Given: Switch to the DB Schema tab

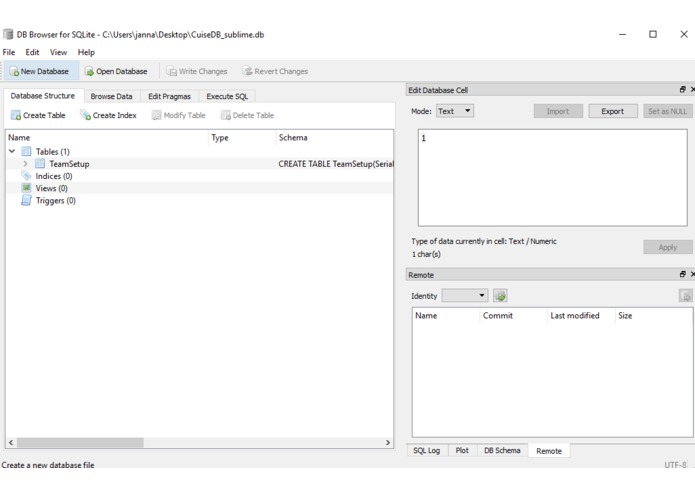Looking at the screenshot, I should (502, 451).
